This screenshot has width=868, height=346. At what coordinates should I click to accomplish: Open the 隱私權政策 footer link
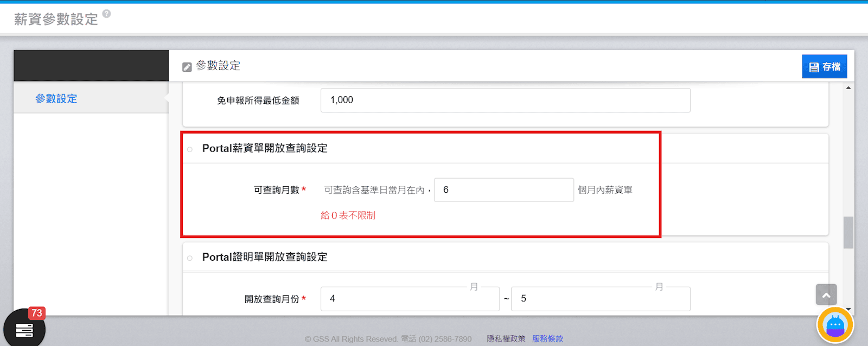506,338
